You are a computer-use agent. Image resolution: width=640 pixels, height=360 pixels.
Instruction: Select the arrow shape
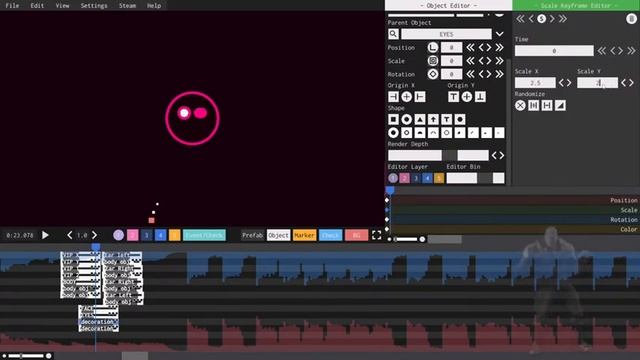tap(433, 119)
